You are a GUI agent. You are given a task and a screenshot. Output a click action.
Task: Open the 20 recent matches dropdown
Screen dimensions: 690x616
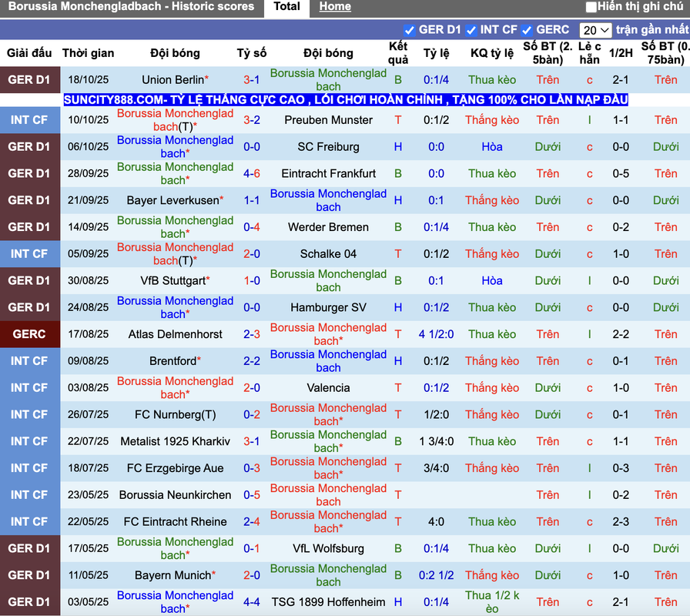[595, 30]
